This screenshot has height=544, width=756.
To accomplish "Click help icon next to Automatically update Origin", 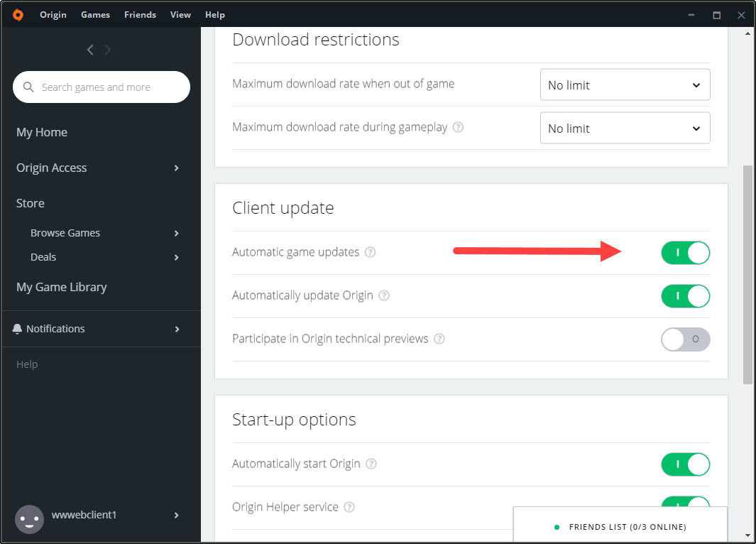I will tap(384, 295).
